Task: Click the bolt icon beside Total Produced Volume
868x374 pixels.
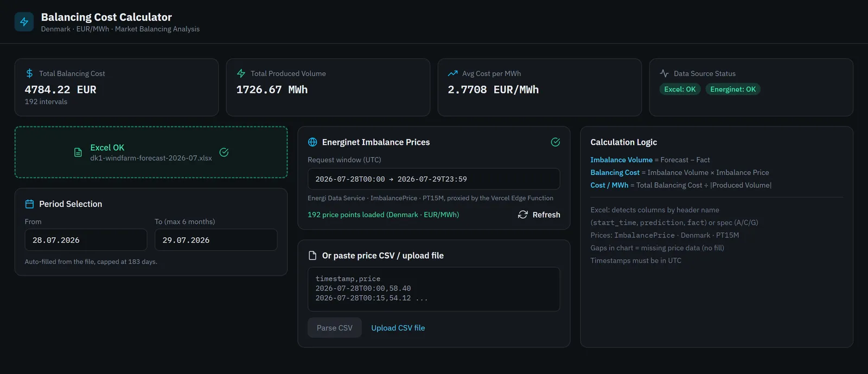Action: [241, 73]
